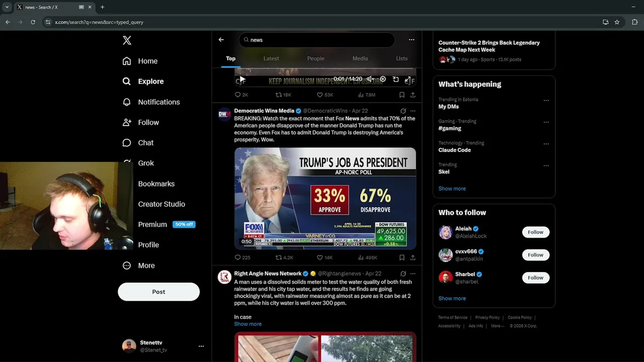Reply to the top post with 2K replies
This screenshot has height=362, width=644.
coord(241,95)
